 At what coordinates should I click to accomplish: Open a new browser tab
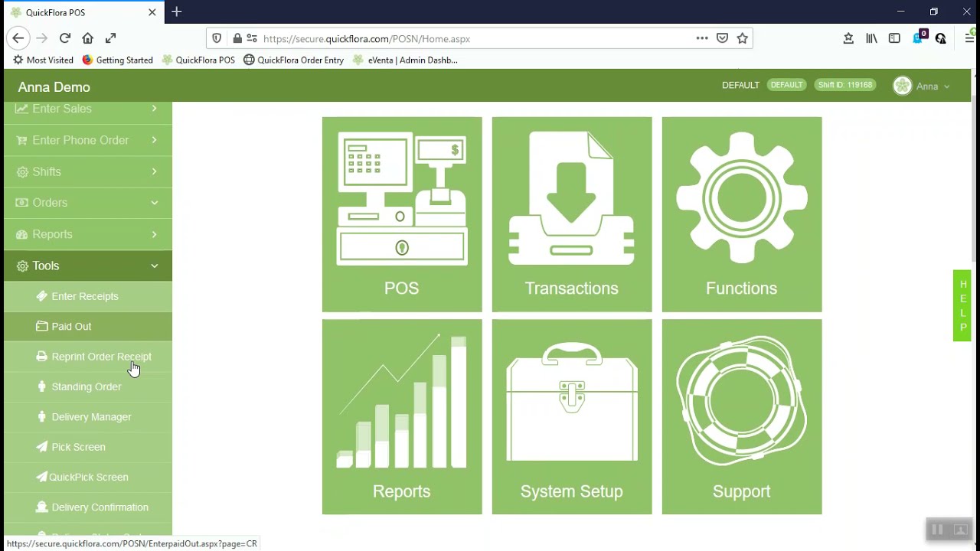pyautogui.click(x=177, y=12)
